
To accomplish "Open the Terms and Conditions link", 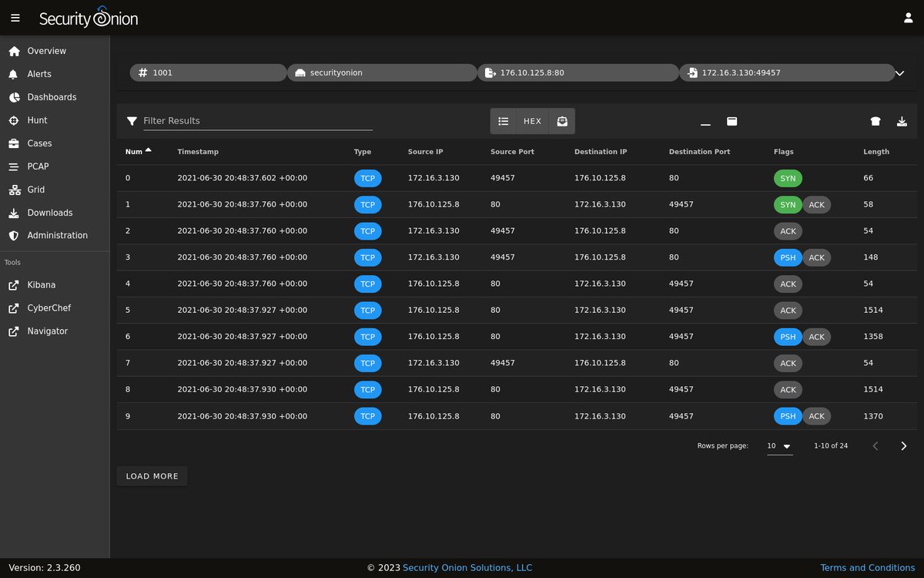I will point(867,567).
